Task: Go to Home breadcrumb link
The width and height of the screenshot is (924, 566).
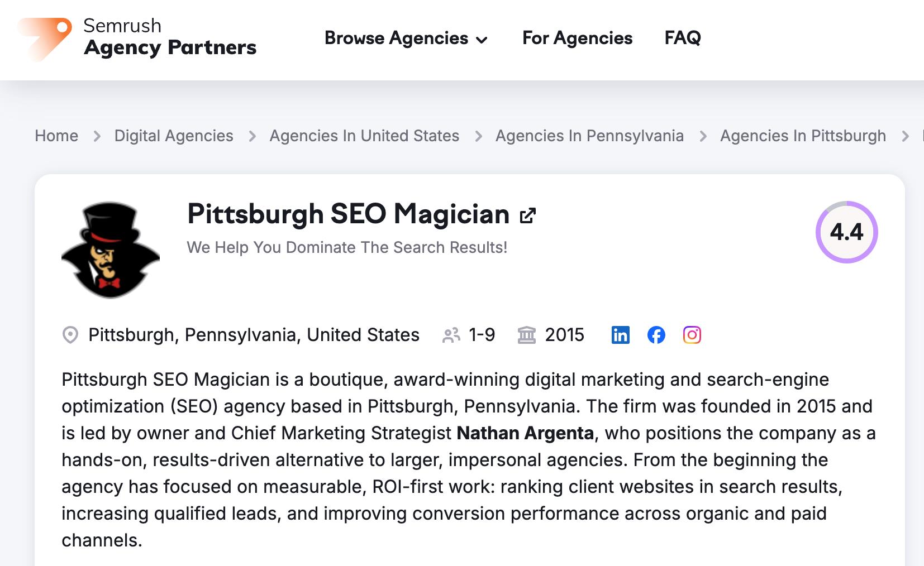Action: pyautogui.click(x=56, y=136)
